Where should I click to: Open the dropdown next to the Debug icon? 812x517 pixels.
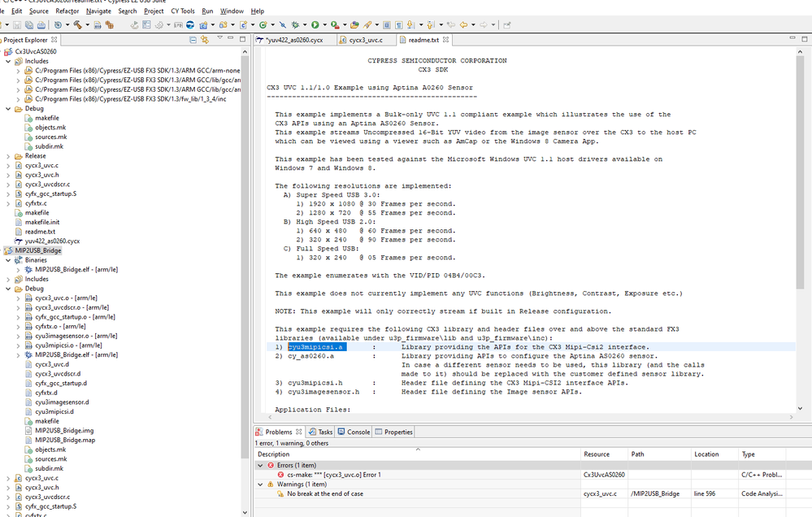coord(305,25)
